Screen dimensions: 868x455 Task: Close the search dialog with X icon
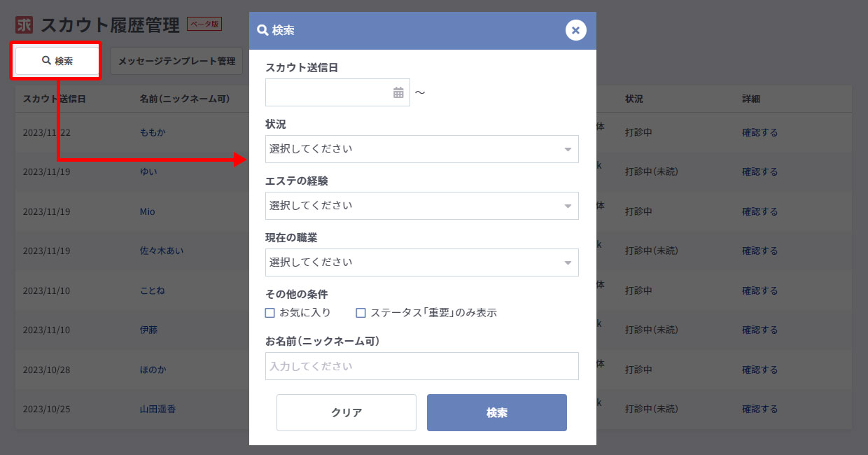pos(575,30)
